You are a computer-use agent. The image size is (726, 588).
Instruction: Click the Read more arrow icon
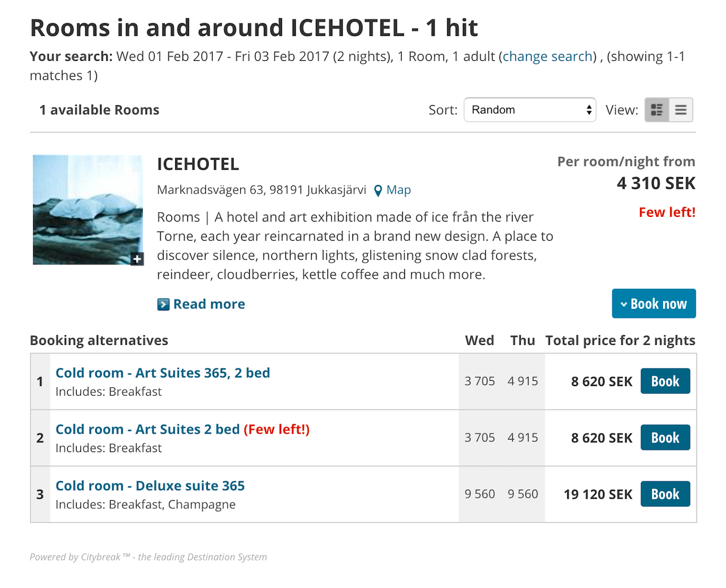click(164, 304)
